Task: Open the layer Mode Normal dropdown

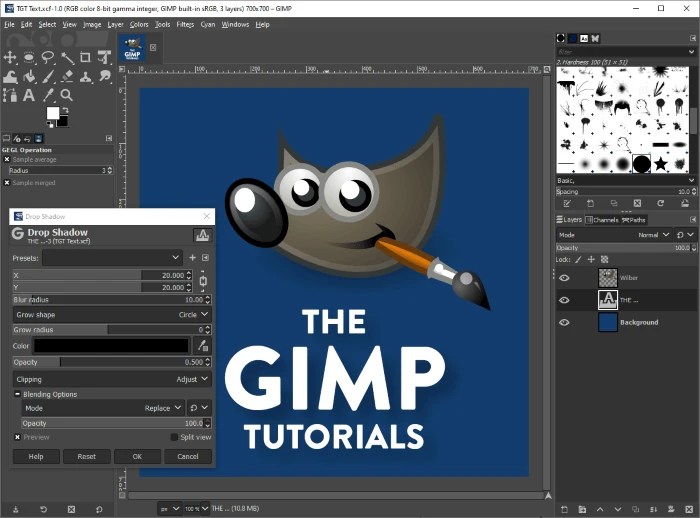Action: pyautogui.click(x=614, y=235)
